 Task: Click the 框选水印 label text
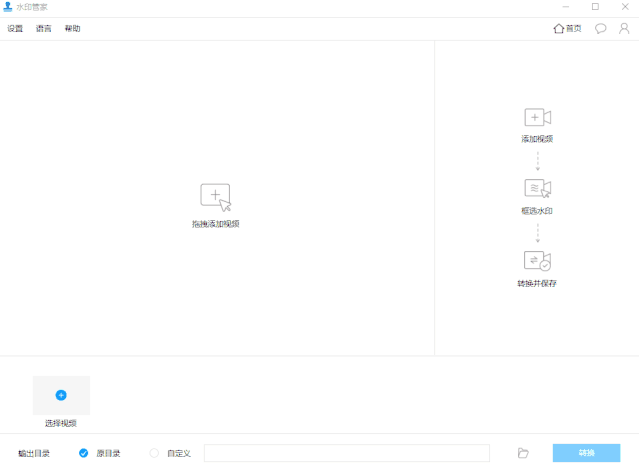[537, 211]
